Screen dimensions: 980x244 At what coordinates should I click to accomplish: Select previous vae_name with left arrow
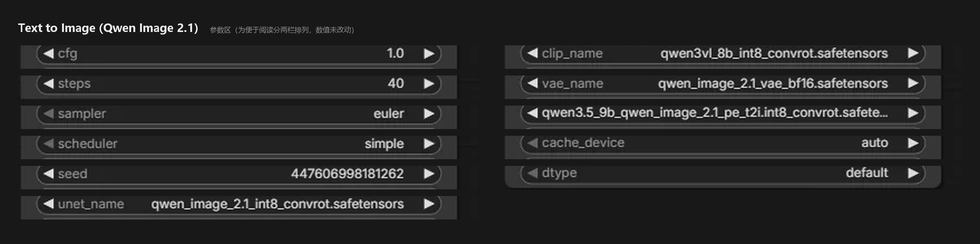(x=533, y=83)
